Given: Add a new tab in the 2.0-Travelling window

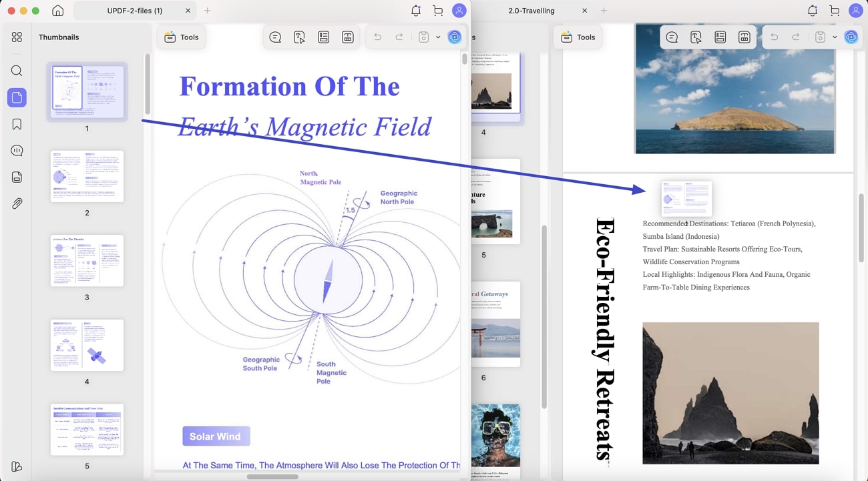Looking at the screenshot, I should click(604, 11).
